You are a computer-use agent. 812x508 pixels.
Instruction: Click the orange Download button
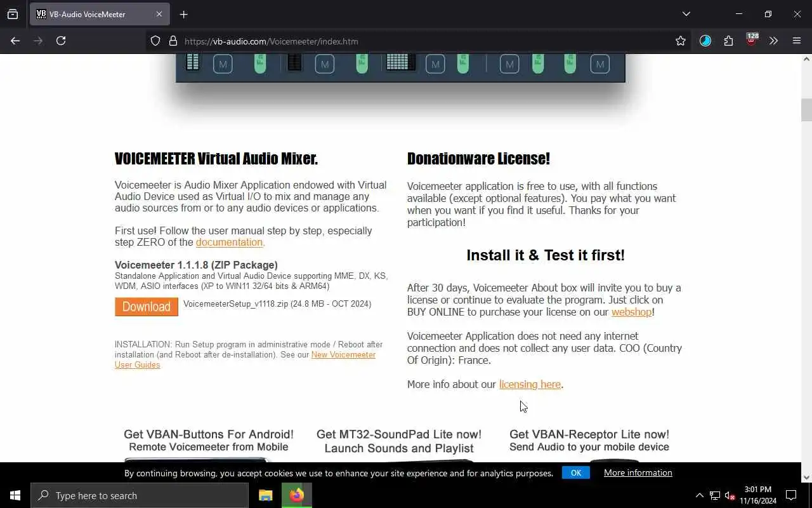coord(147,307)
